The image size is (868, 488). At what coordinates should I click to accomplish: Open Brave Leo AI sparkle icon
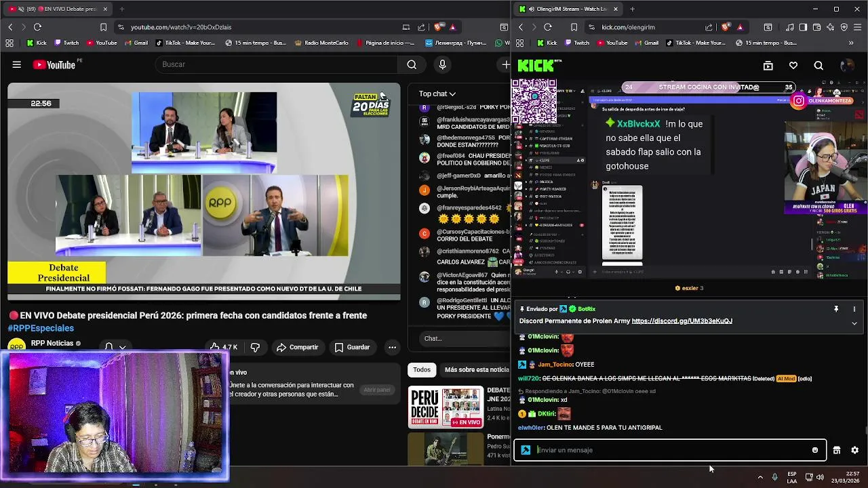[831, 27]
